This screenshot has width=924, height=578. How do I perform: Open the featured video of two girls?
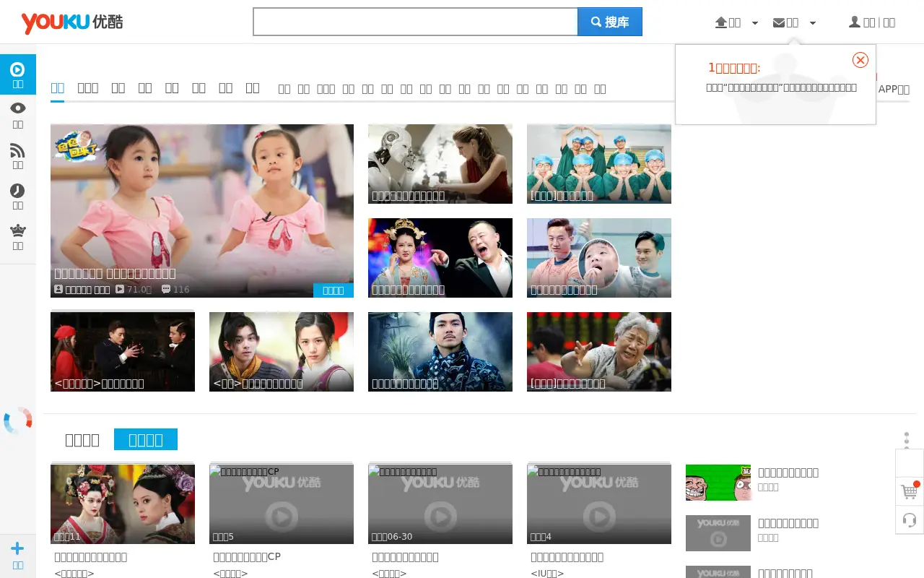[x=202, y=211]
